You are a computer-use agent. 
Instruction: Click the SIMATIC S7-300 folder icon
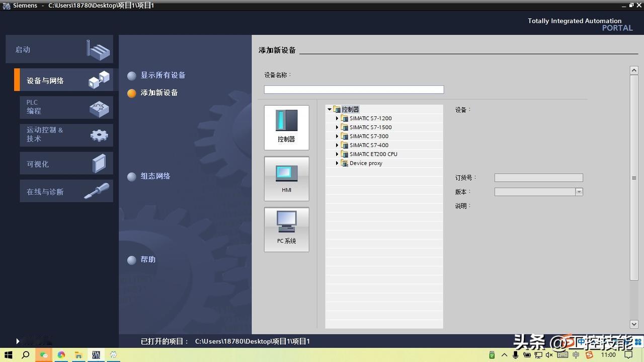(345, 136)
